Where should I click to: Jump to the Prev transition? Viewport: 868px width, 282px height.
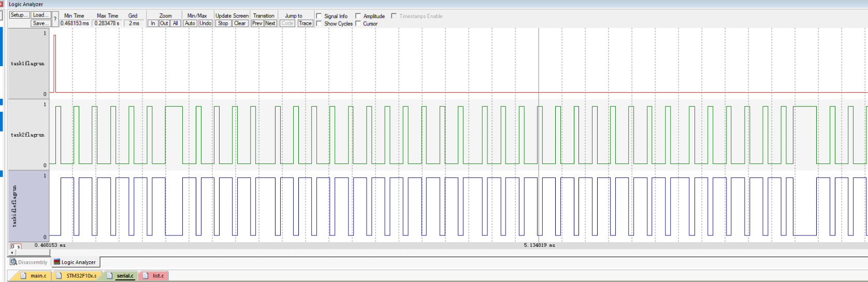(257, 23)
